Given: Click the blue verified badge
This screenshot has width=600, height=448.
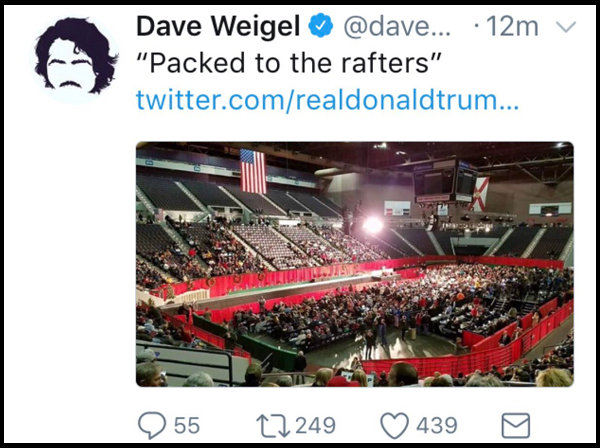Looking at the screenshot, I should 321,25.
